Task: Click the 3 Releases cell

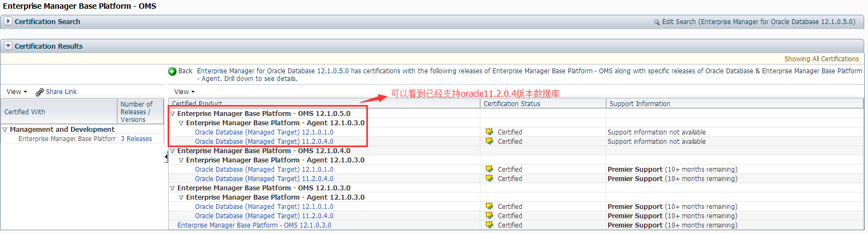Action: pos(136,139)
